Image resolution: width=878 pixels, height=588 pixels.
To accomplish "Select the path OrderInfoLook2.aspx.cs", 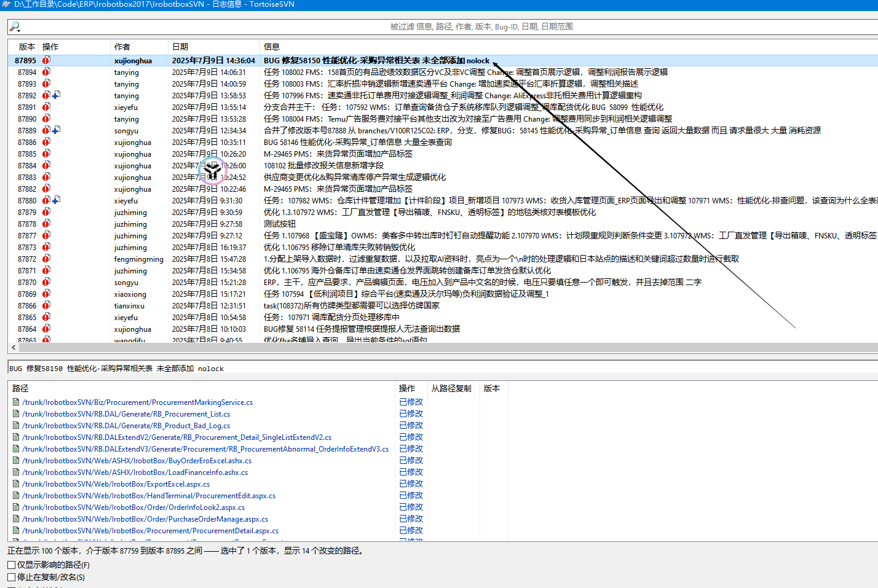I will coord(133,508).
